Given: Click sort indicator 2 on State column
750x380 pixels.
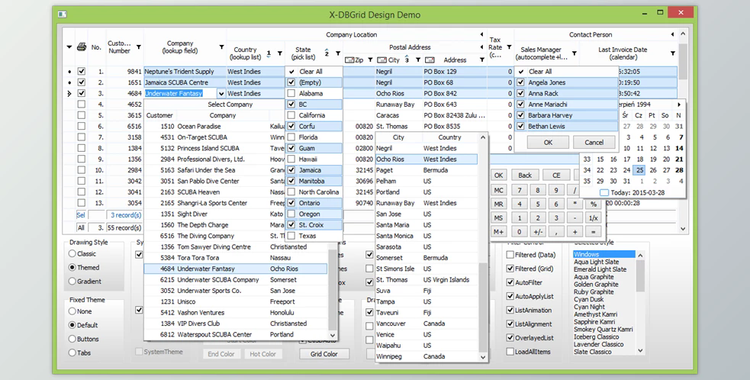Looking at the screenshot, I should pyautogui.click(x=327, y=53).
